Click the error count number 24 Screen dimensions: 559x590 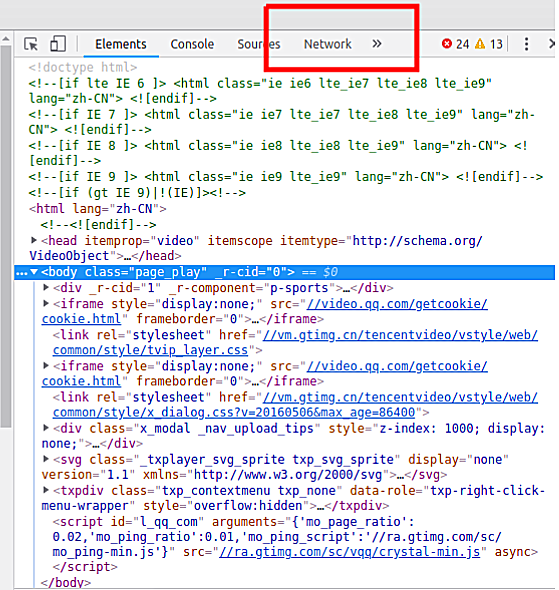pos(462,44)
